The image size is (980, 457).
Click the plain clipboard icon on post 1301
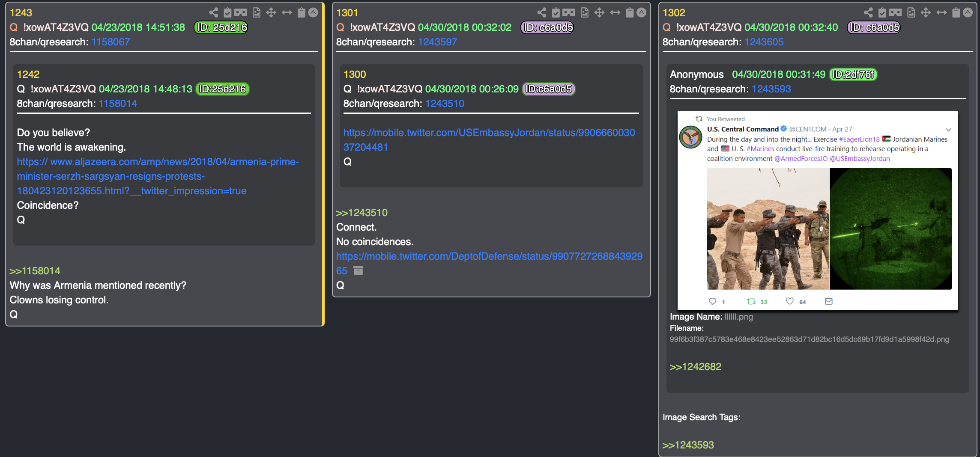(630, 13)
